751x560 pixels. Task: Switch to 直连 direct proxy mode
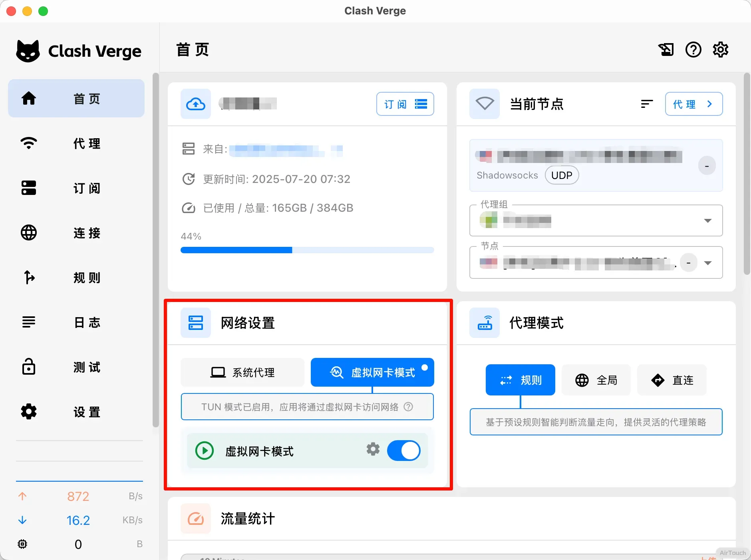(x=672, y=380)
